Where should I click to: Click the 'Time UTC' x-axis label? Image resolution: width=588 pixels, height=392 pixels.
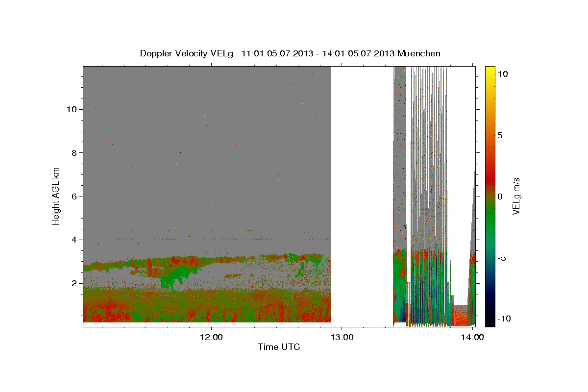(279, 347)
